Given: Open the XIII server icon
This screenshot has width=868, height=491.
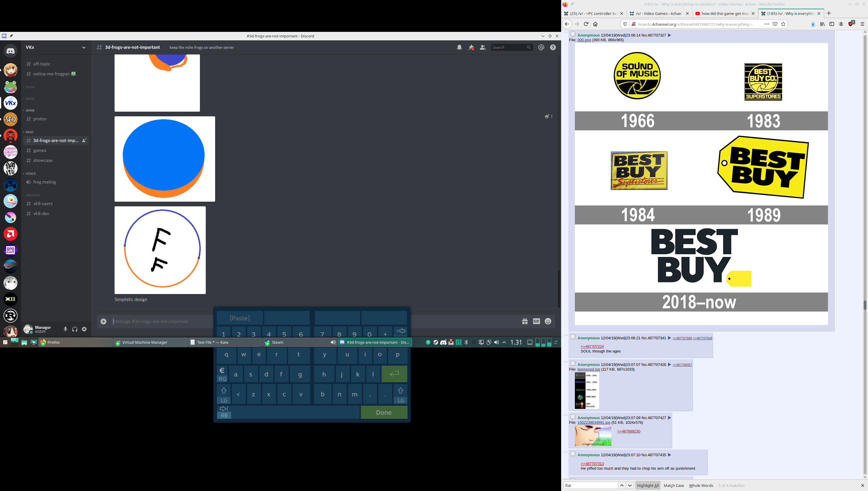Looking at the screenshot, I should point(11,299).
